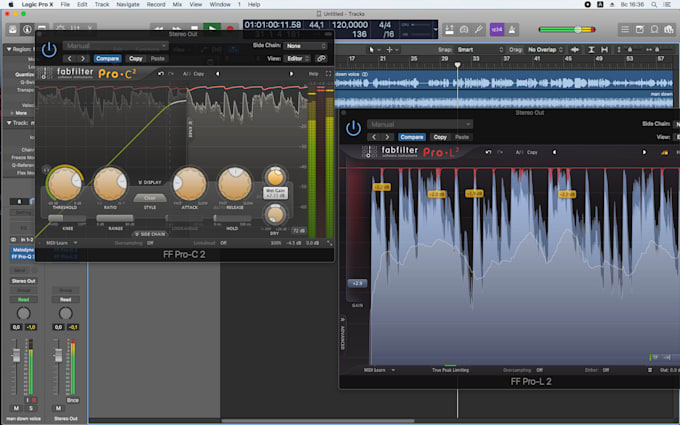Open the Browsers icon in control bar

tap(669, 29)
